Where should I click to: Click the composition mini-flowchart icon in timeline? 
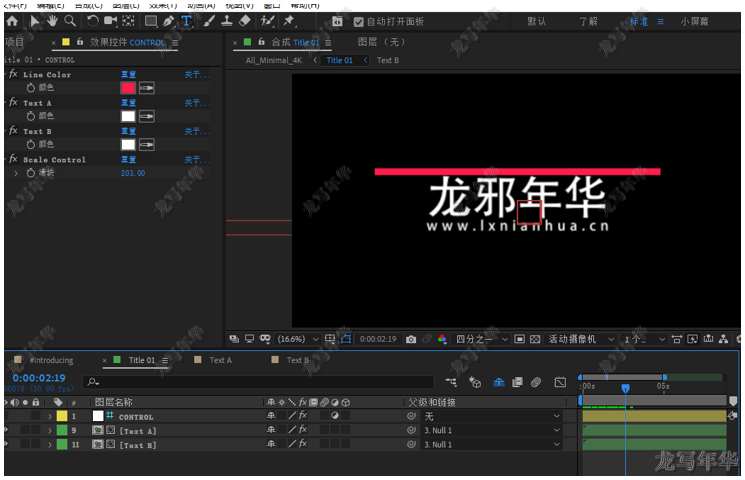pos(451,382)
